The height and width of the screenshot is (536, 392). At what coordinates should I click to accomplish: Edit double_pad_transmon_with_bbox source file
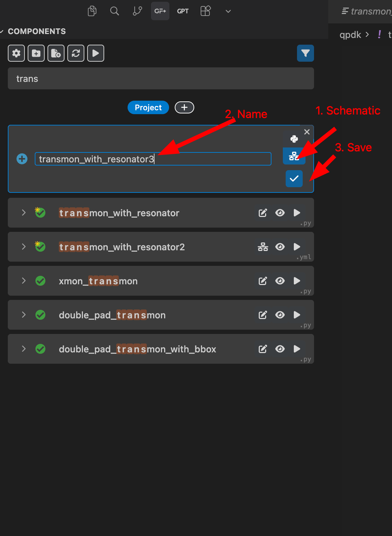point(263,349)
